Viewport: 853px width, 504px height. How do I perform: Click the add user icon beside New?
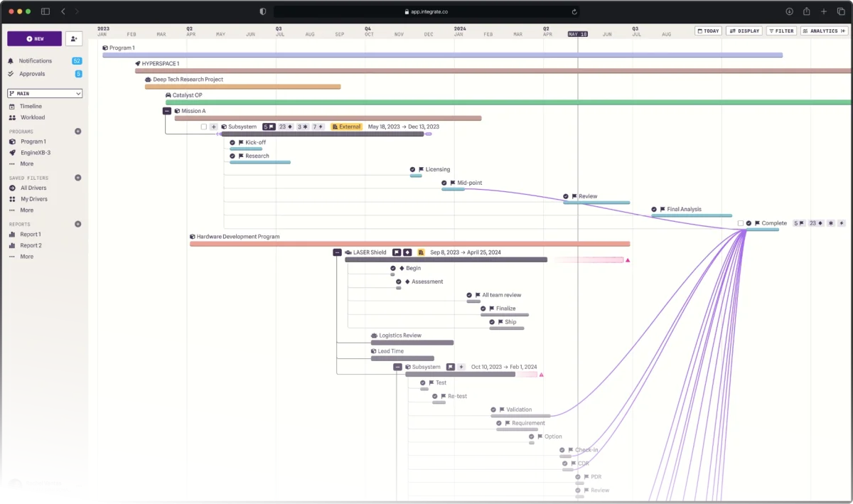tap(74, 39)
